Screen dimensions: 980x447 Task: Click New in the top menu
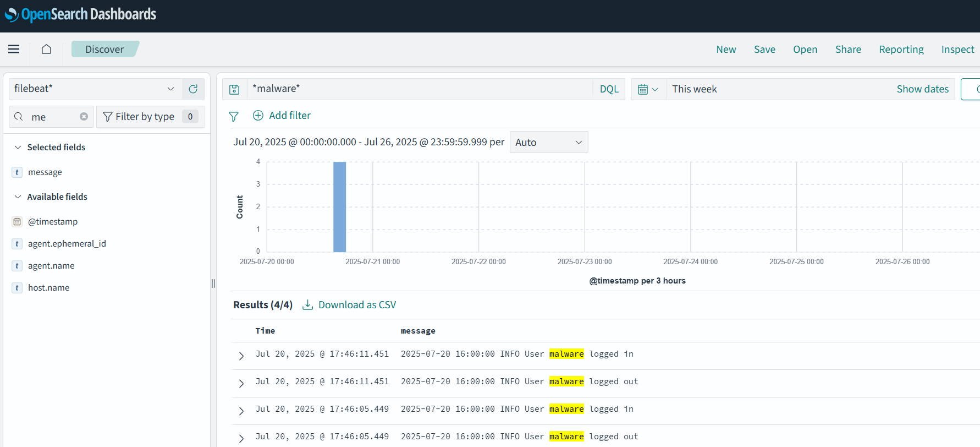pyautogui.click(x=726, y=50)
